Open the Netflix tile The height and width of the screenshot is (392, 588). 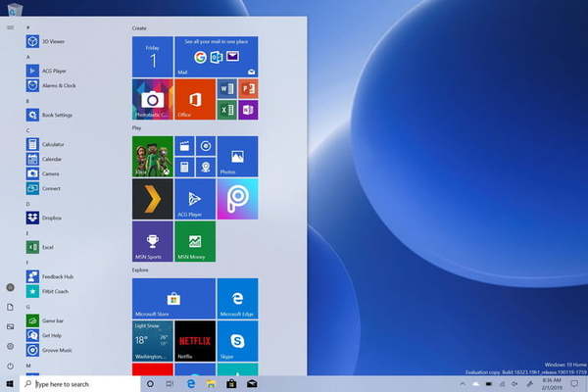(195, 341)
